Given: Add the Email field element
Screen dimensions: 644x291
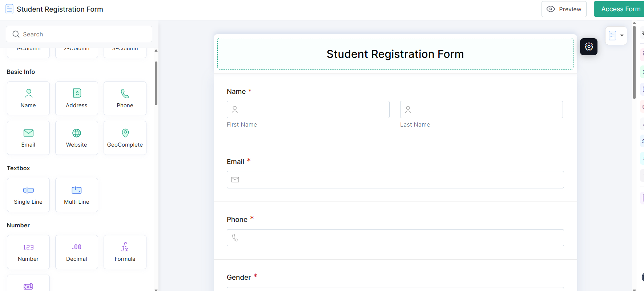Looking at the screenshot, I should [28, 138].
